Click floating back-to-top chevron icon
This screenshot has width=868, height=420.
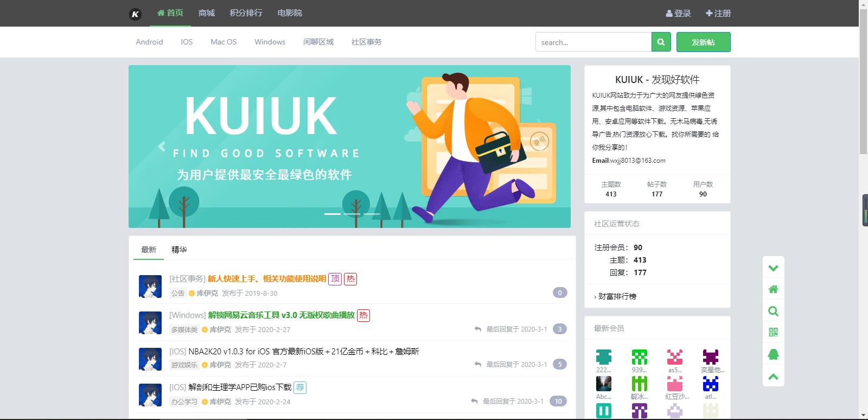774,376
